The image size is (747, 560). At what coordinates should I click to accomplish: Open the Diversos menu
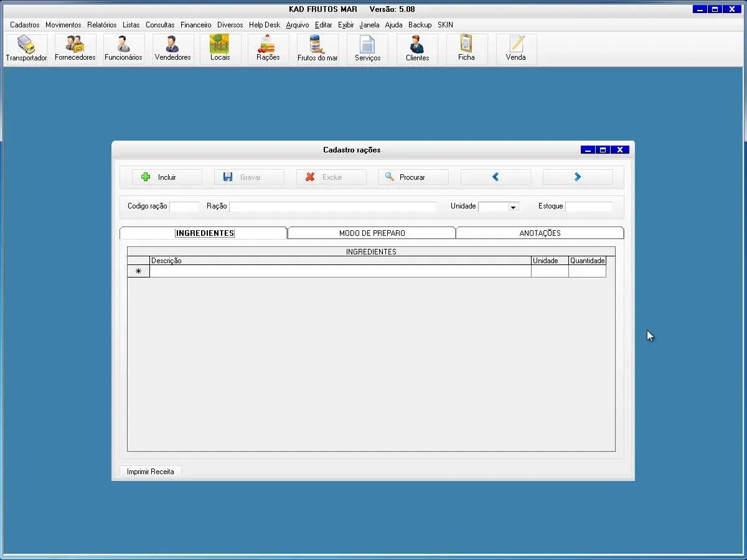point(230,25)
